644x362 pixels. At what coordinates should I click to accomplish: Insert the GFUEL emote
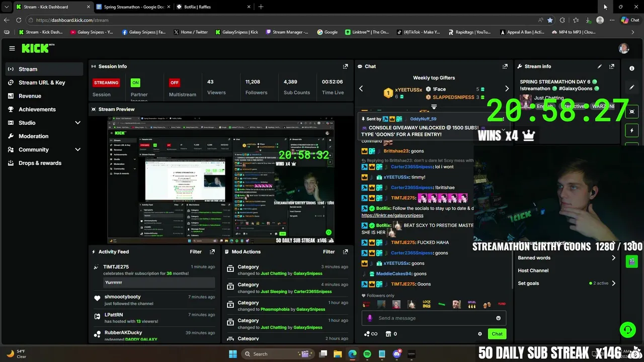click(471, 304)
